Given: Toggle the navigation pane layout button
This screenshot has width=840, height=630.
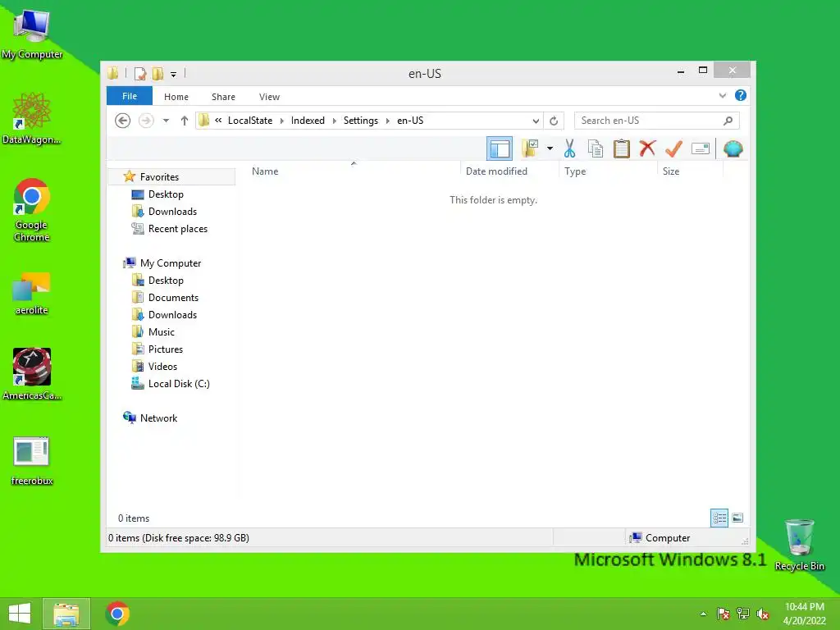Looking at the screenshot, I should pyautogui.click(x=500, y=148).
